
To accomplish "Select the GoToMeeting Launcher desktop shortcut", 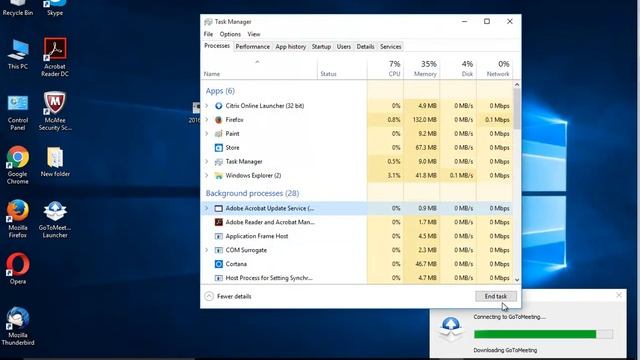I will [x=55, y=219].
